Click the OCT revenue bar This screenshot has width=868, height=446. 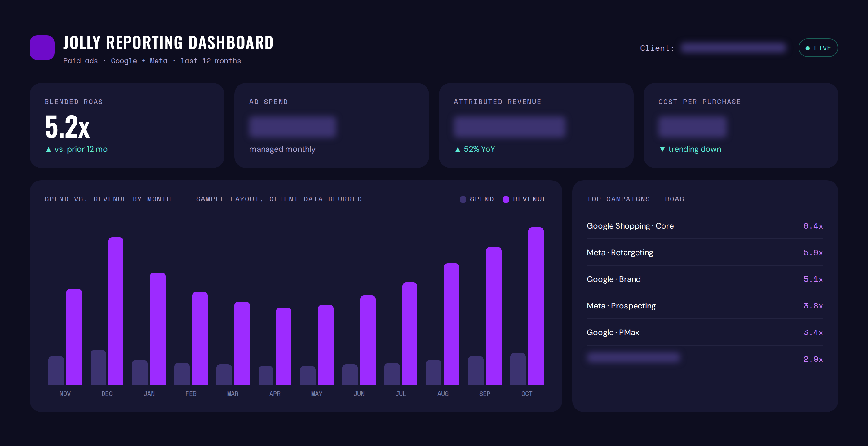point(536,306)
